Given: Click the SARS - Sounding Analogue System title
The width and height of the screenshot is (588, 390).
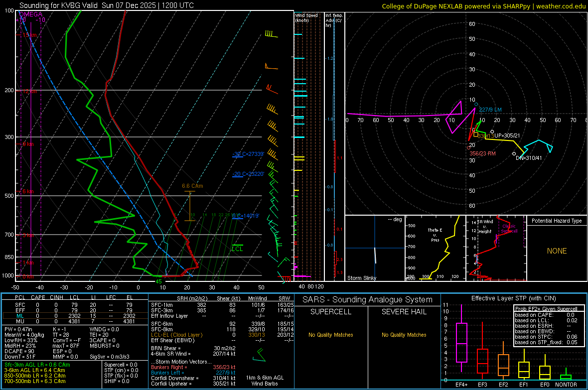Looking at the screenshot, I should coord(367,300).
